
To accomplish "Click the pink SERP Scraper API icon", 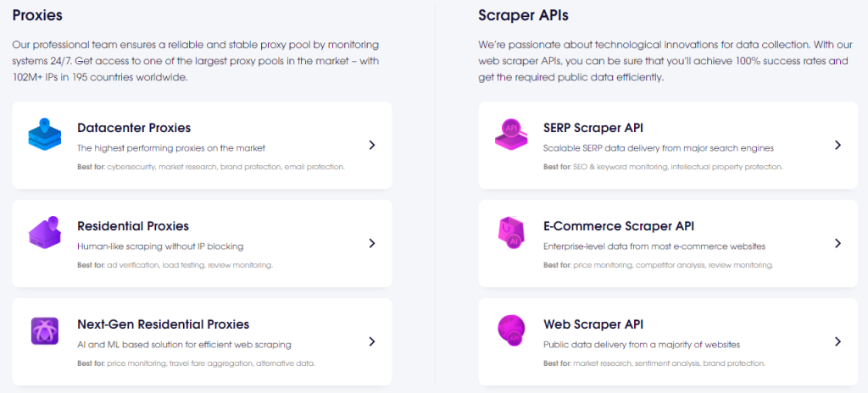I will (x=511, y=135).
